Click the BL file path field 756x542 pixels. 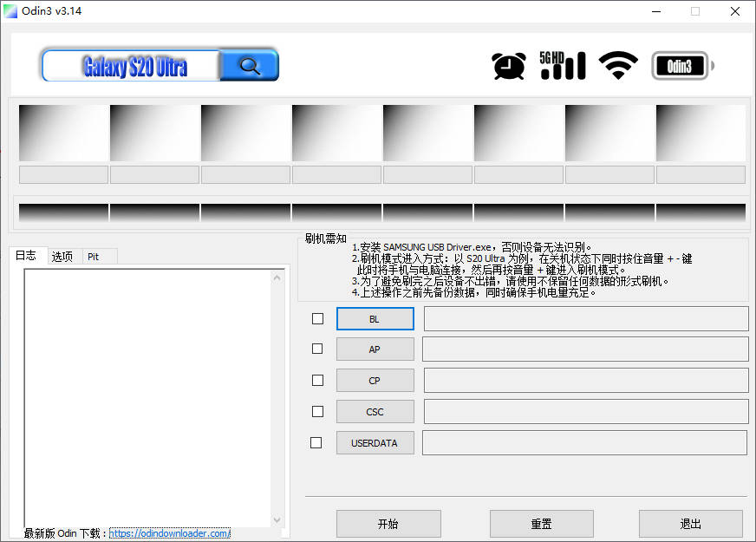click(586, 318)
